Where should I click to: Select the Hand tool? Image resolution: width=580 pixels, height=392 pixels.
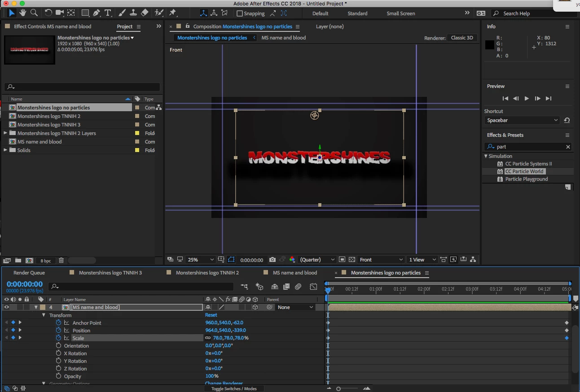click(22, 13)
